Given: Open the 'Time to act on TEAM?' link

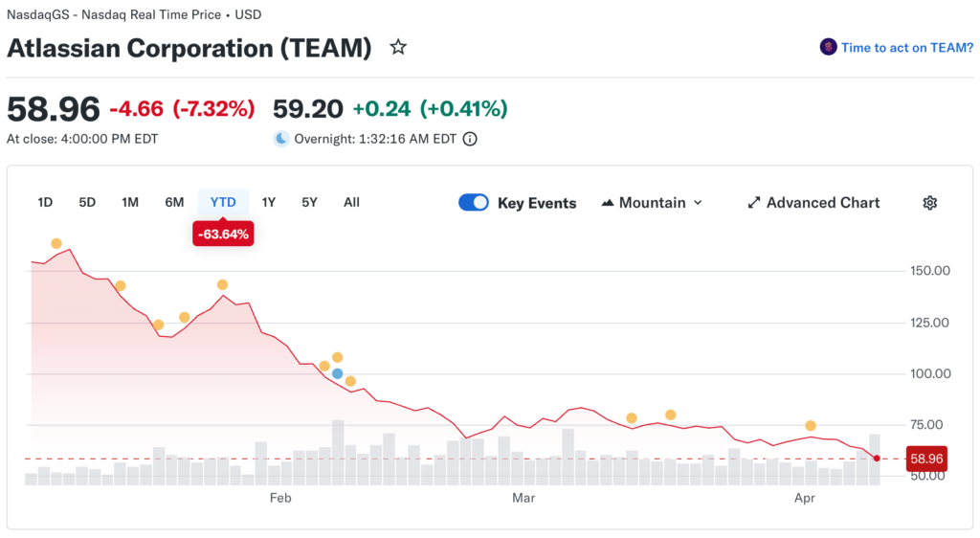Looking at the screenshot, I should (906, 47).
